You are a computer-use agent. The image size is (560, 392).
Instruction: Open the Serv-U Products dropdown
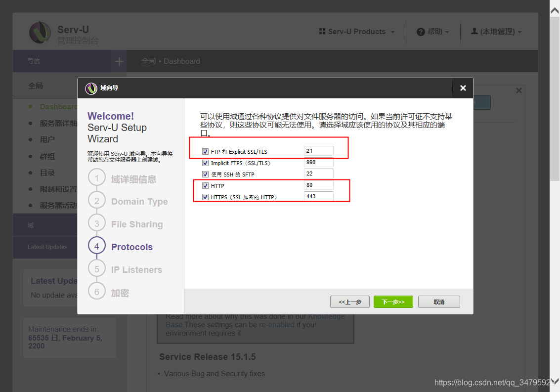(357, 32)
